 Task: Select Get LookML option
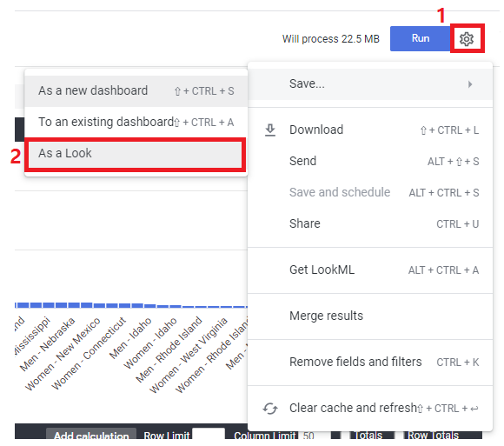(x=370, y=270)
